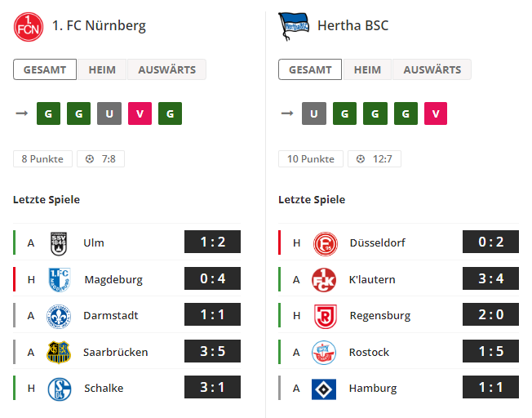
Task: Click the Regensburg match row name
Action: click(x=380, y=315)
